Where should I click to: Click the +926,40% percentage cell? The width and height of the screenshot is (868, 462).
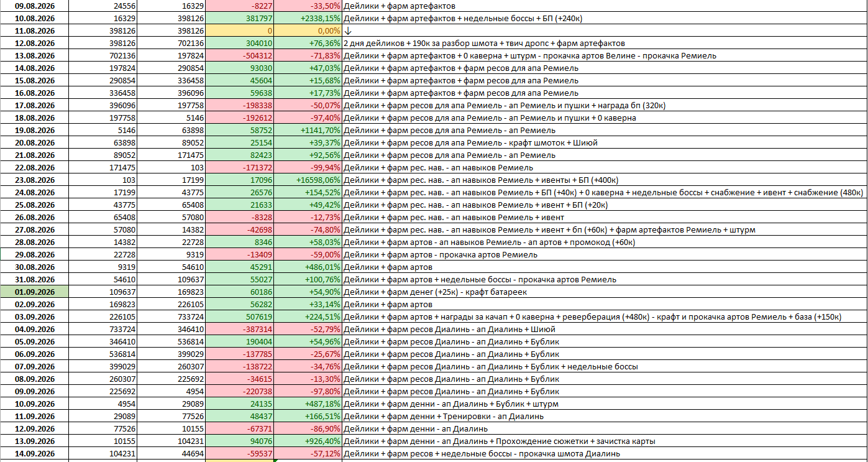pos(308,441)
